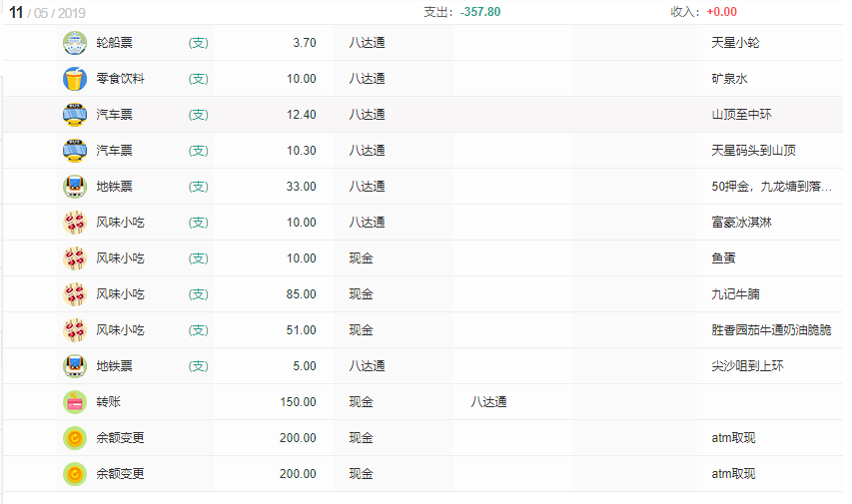Click the date header 11 / 05 / 2019
Image resolution: width=852 pixels, height=504 pixels.
click(x=47, y=13)
